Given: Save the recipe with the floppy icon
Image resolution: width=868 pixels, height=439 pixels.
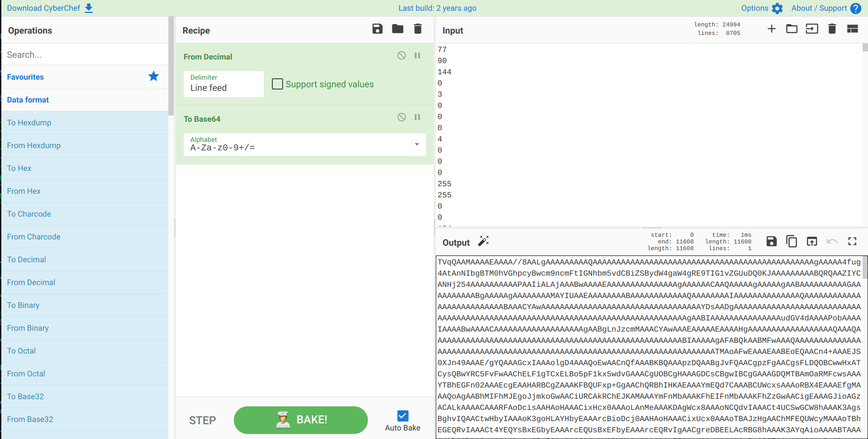Looking at the screenshot, I should pos(378,29).
